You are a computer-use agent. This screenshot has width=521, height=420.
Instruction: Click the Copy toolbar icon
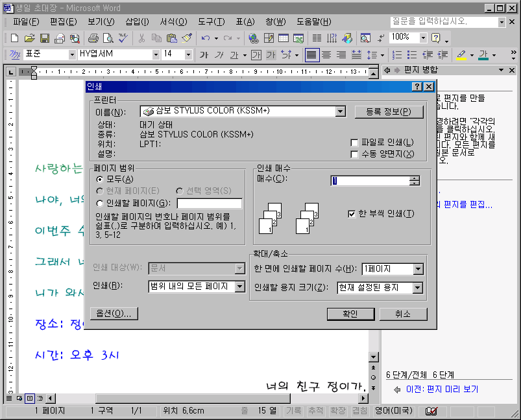point(156,38)
